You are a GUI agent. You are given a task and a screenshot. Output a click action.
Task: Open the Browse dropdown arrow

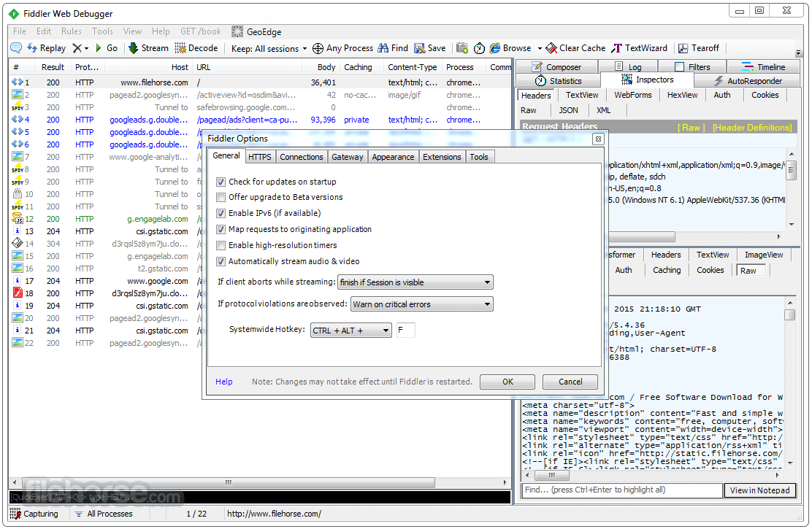[x=540, y=48]
